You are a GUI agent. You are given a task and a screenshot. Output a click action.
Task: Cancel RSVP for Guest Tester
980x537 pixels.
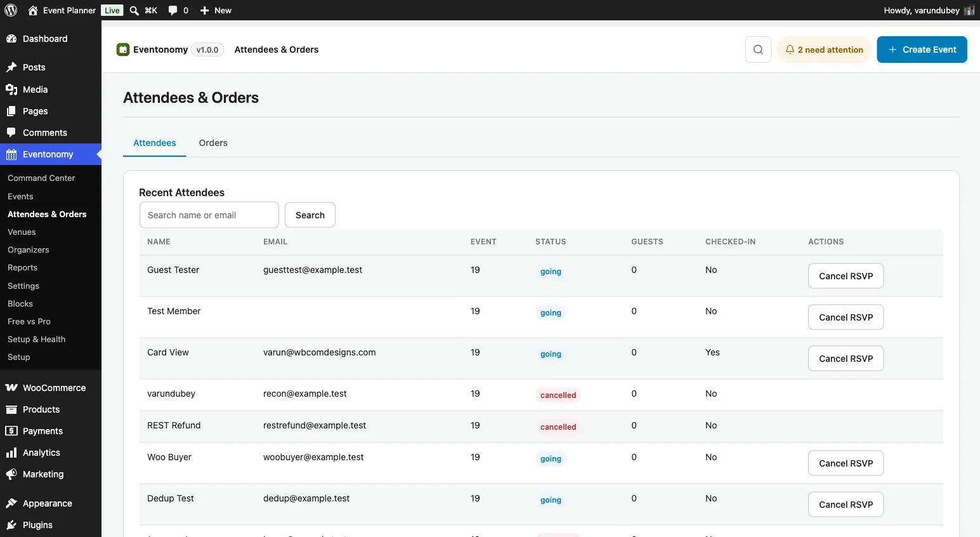click(x=846, y=276)
